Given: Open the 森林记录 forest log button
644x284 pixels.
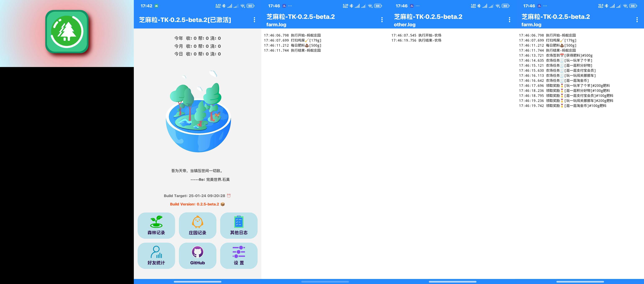Looking at the screenshot, I should pyautogui.click(x=156, y=225).
